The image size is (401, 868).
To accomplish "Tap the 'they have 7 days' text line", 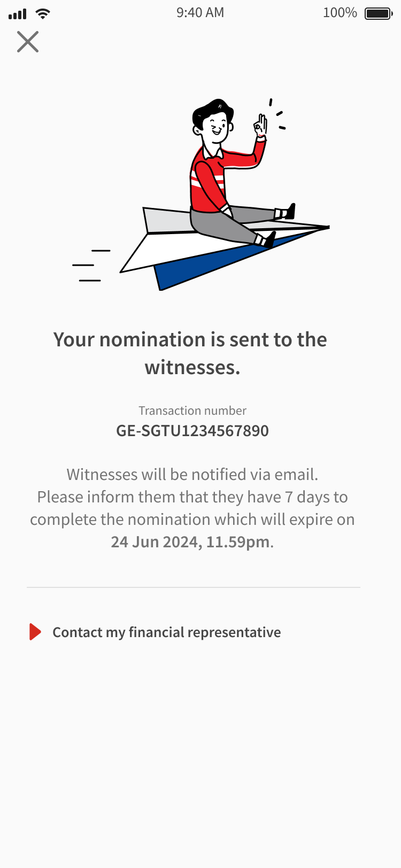I will [192, 497].
